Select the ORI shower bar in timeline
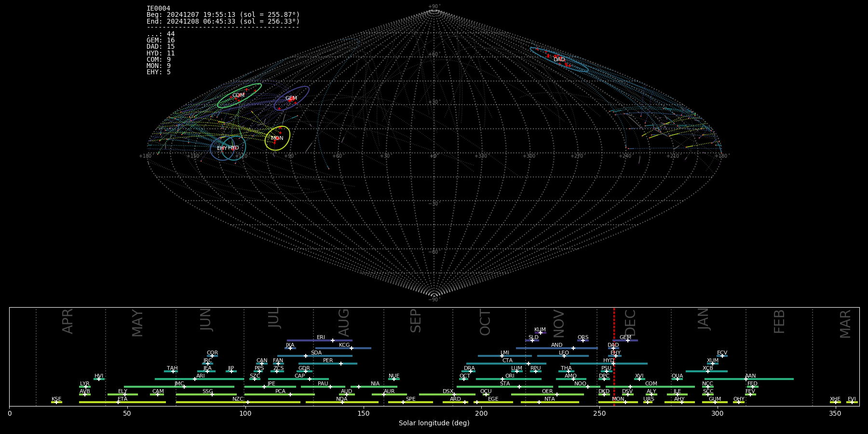This screenshot has width=868, height=434. click(x=509, y=379)
